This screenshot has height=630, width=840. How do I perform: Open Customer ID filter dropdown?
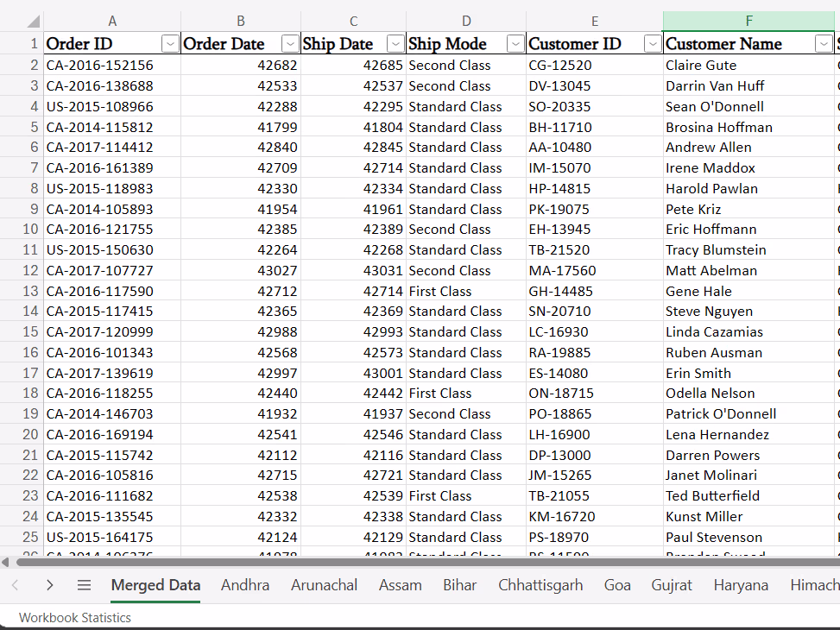653,43
